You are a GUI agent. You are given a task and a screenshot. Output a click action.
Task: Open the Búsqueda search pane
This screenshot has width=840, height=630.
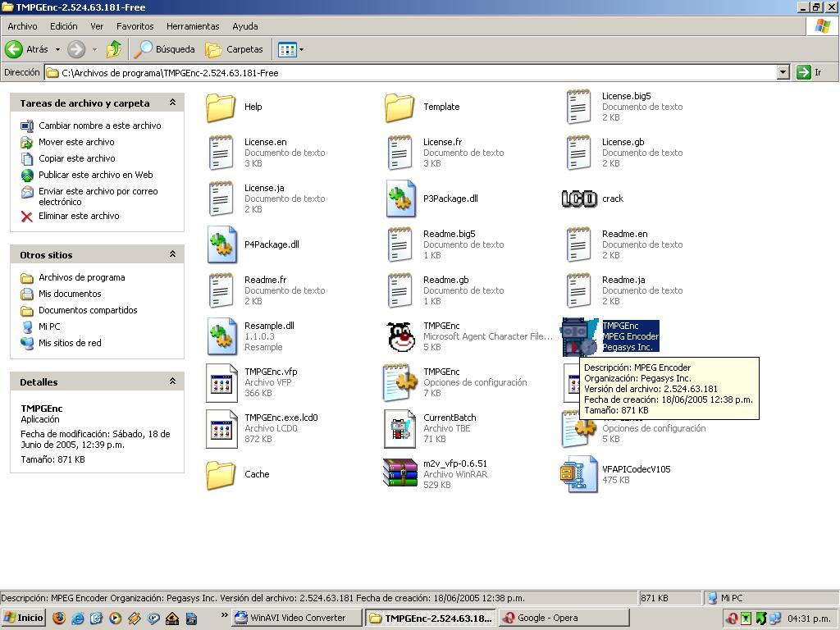point(164,49)
